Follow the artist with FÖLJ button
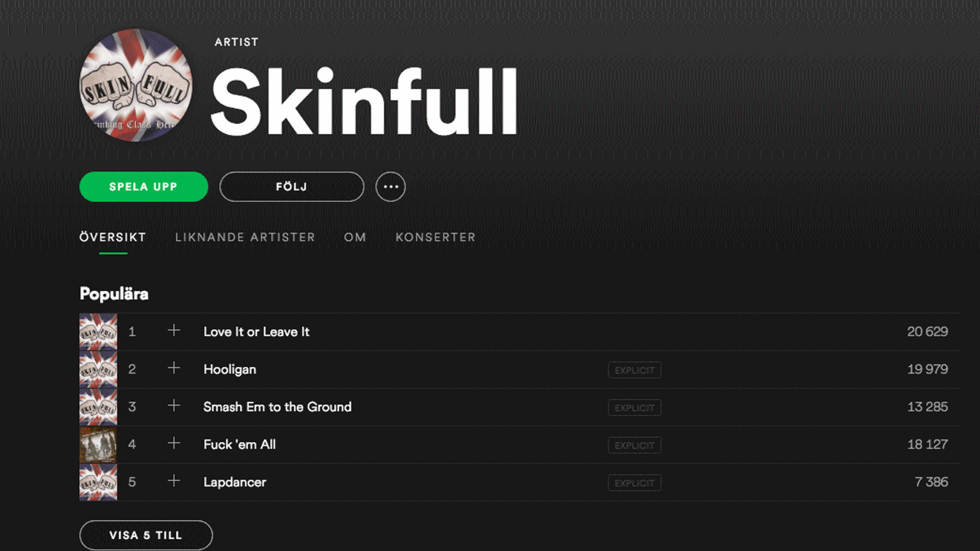 click(x=292, y=187)
